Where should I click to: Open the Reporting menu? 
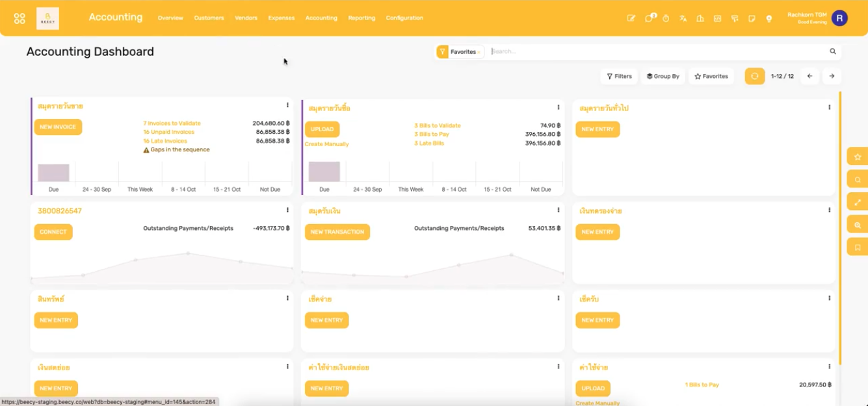coord(362,18)
